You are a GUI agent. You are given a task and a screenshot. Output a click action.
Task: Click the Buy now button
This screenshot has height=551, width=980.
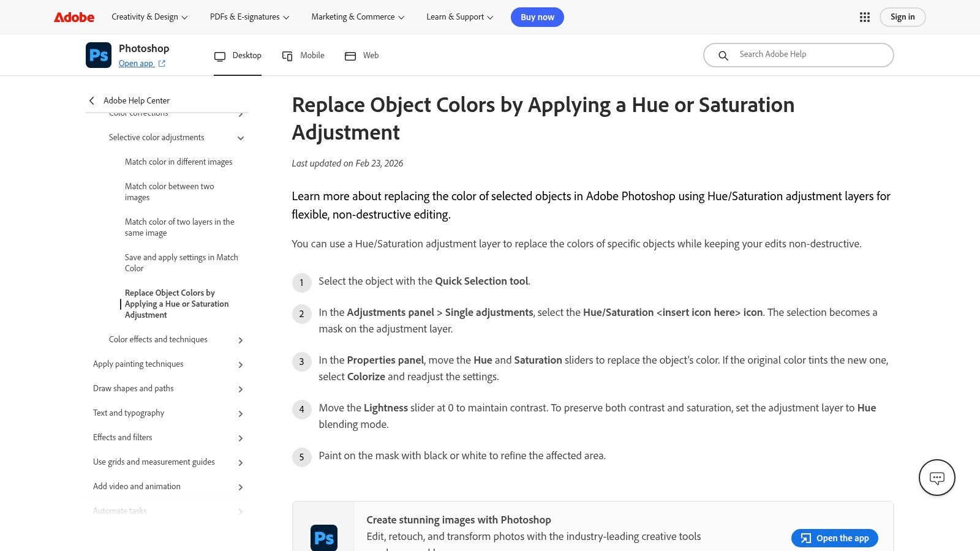(537, 17)
